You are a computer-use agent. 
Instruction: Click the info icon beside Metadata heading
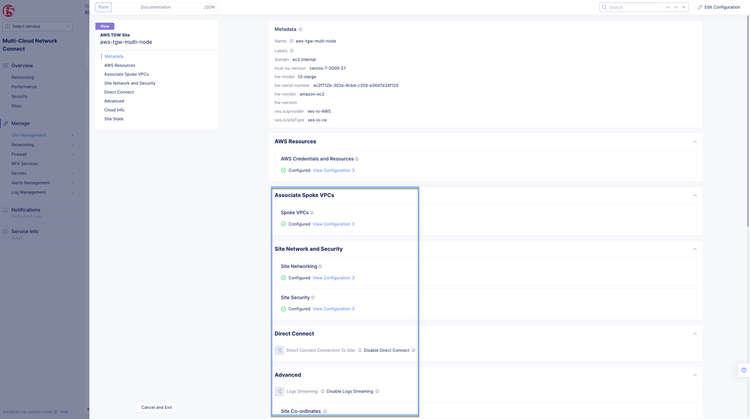(301, 29)
